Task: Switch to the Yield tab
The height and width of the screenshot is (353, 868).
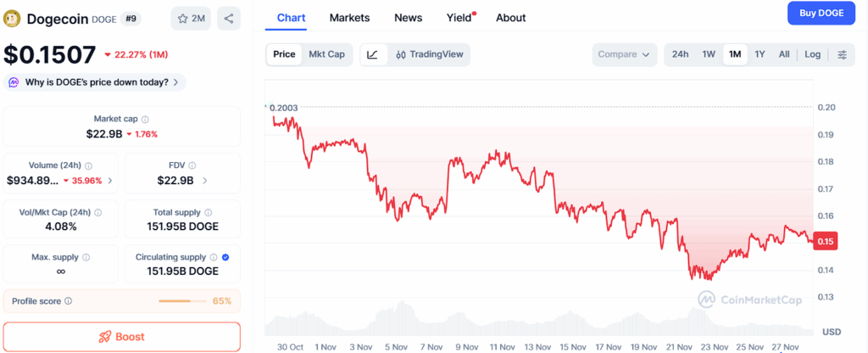Action: [459, 18]
